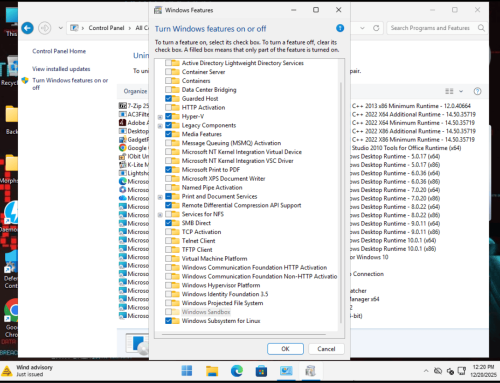Image resolution: width=500 pixels, height=383 pixels.
Task: Click the help question mark in Programs and Features
Action: point(477,91)
